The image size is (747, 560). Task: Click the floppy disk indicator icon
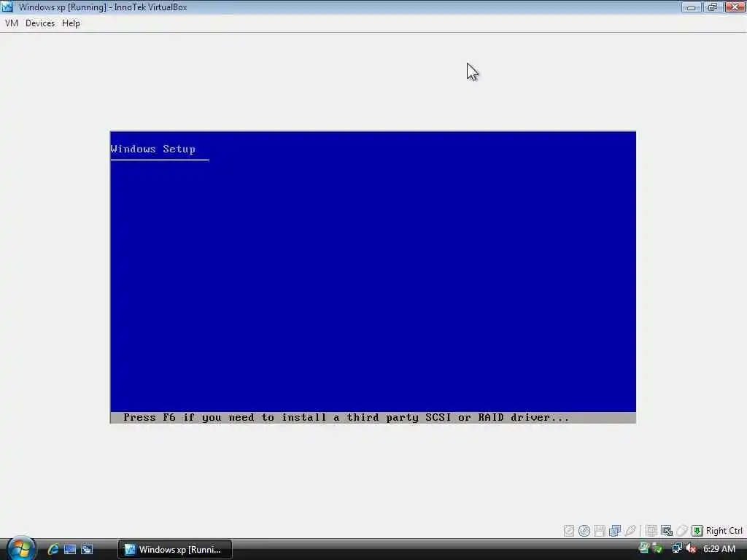[x=600, y=531]
